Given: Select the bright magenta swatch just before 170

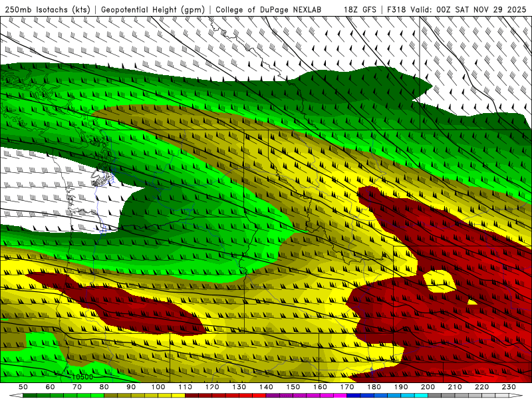Looking at the screenshot, I should pos(340,396).
